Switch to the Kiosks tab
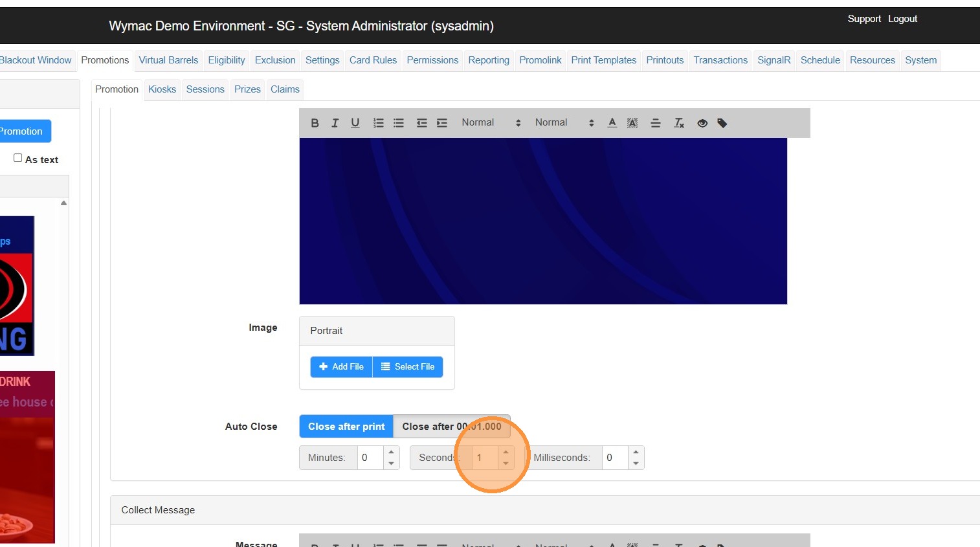This screenshot has width=980, height=547. point(162,89)
